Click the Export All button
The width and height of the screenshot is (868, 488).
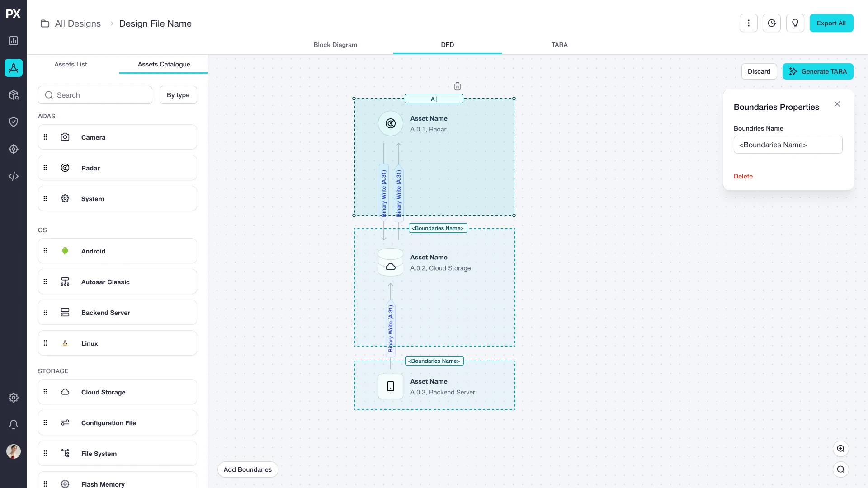831,23
